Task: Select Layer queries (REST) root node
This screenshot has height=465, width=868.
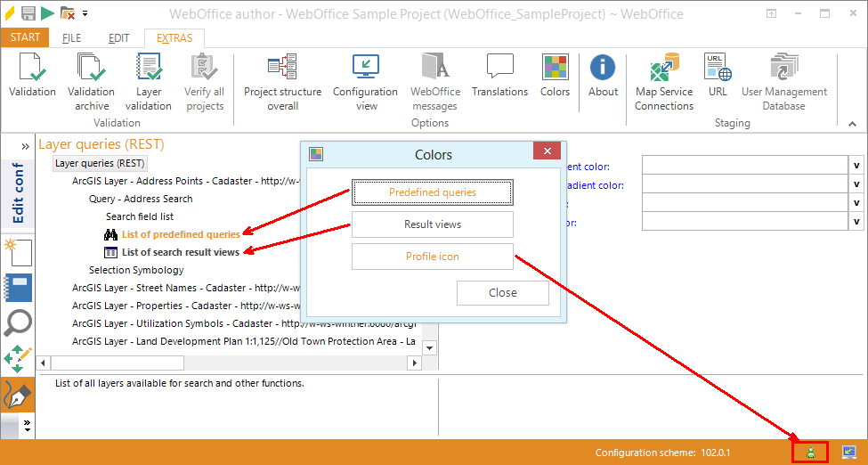Action: click(100, 164)
